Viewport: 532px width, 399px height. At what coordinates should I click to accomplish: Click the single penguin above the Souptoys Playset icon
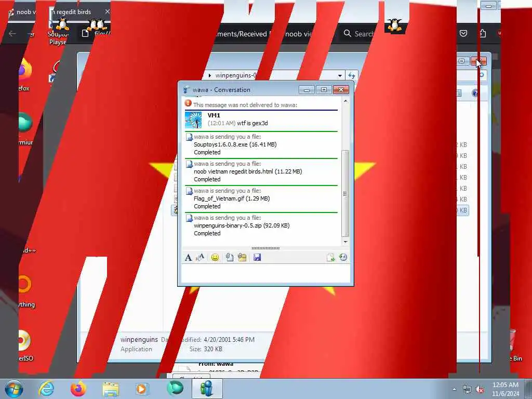(62, 24)
